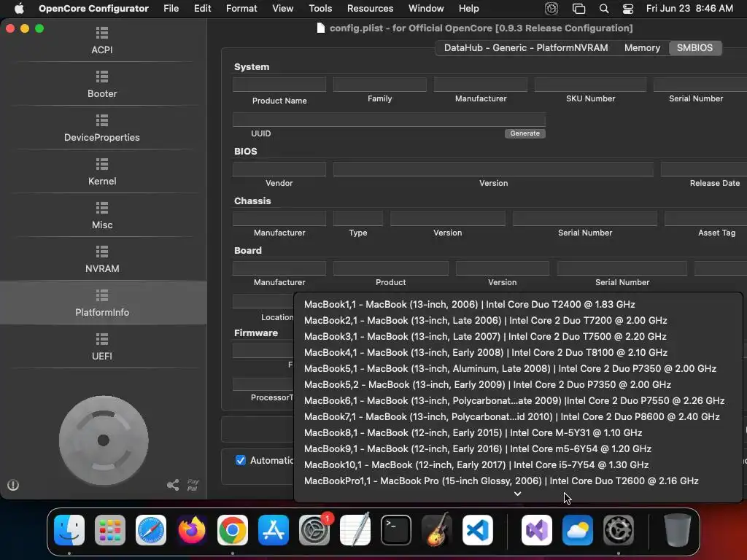Viewport: 747px width, 560px height.
Task: Click the Chassis Type field
Action: coord(357,219)
